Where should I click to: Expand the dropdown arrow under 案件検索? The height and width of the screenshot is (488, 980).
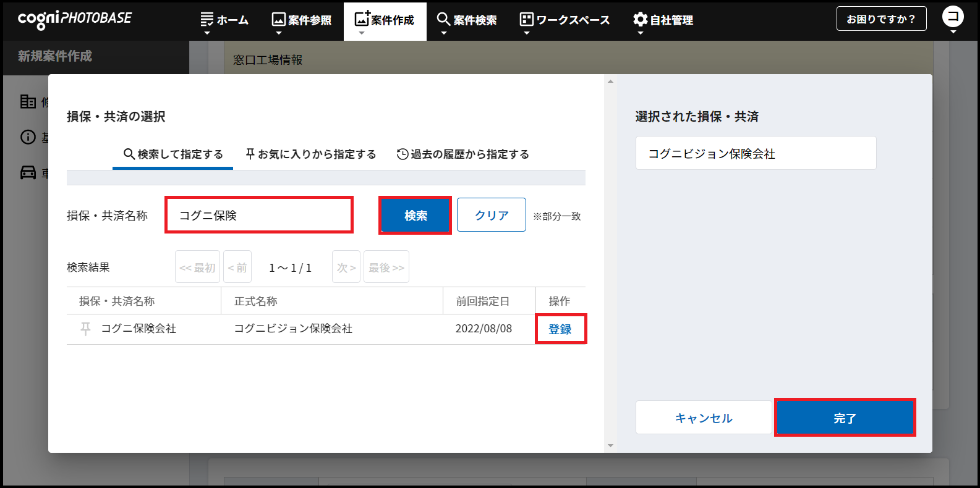[x=443, y=33]
